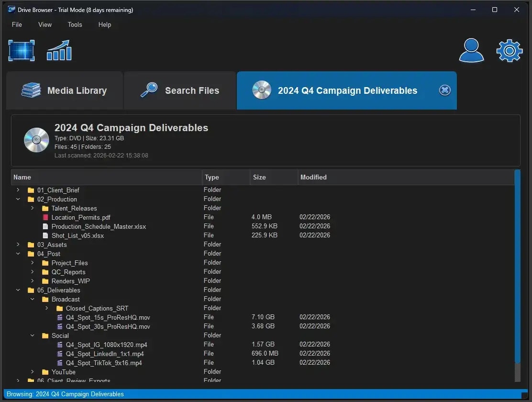Click the disc icon beside the campaign title
Image resolution: width=532 pixels, height=402 pixels.
pyautogui.click(x=36, y=140)
